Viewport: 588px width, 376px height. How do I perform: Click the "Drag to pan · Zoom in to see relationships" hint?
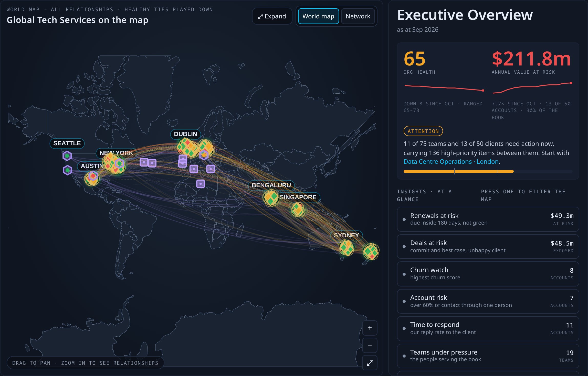pyautogui.click(x=85, y=363)
